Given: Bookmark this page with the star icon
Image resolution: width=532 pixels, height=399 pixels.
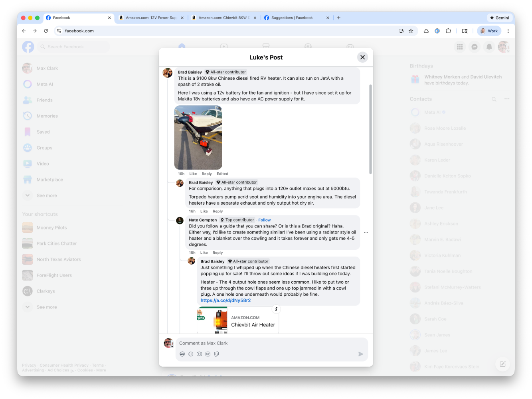Looking at the screenshot, I should (x=411, y=31).
